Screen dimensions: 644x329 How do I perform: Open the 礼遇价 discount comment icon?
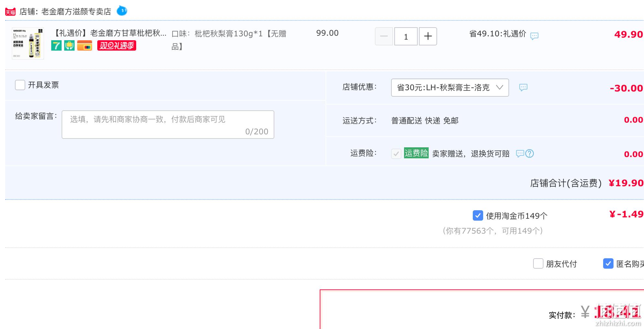pos(534,36)
